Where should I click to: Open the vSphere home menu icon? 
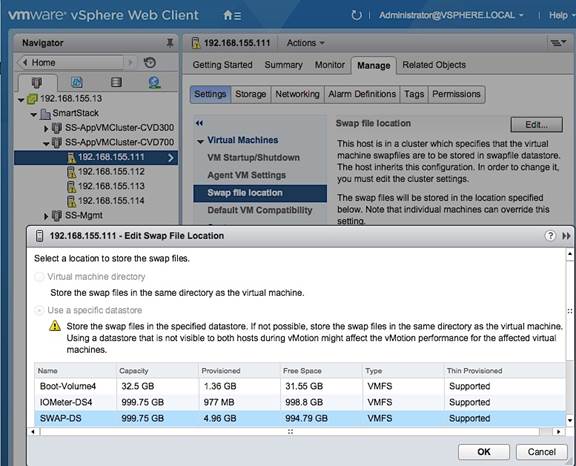coord(232,15)
